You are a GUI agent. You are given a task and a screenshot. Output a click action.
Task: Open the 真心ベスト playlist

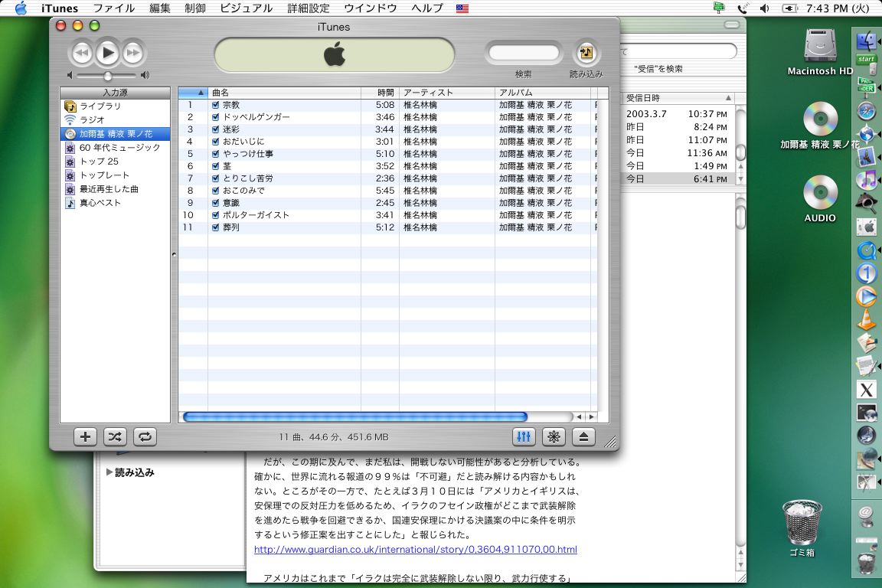tap(115, 203)
